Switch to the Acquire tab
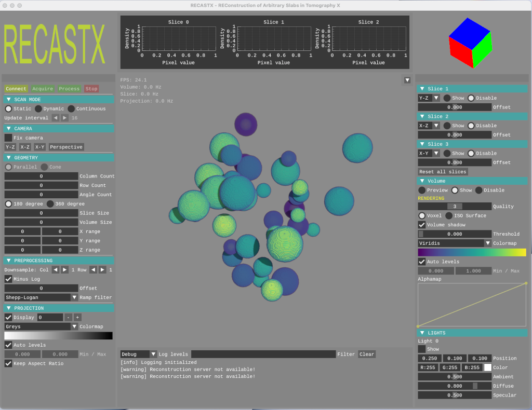532x410 pixels. [42, 89]
